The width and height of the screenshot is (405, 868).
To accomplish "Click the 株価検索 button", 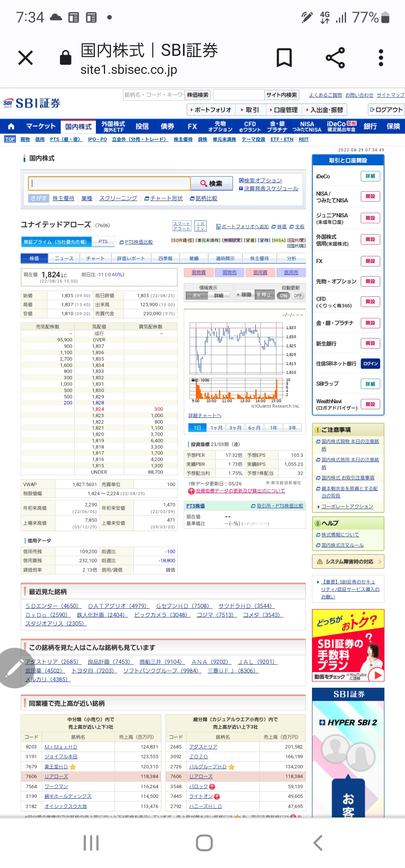I will (198, 95).
